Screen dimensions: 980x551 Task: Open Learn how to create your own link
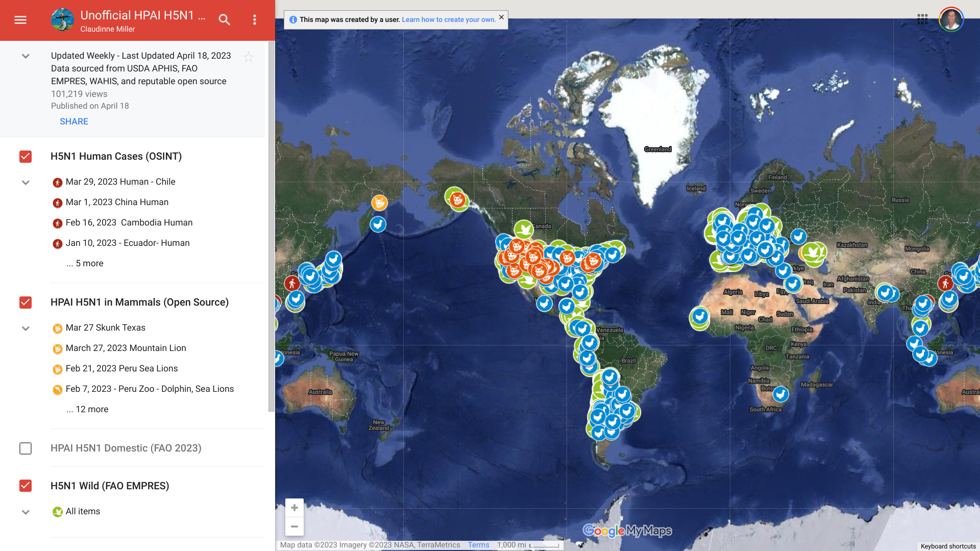(x=449, y=19)
